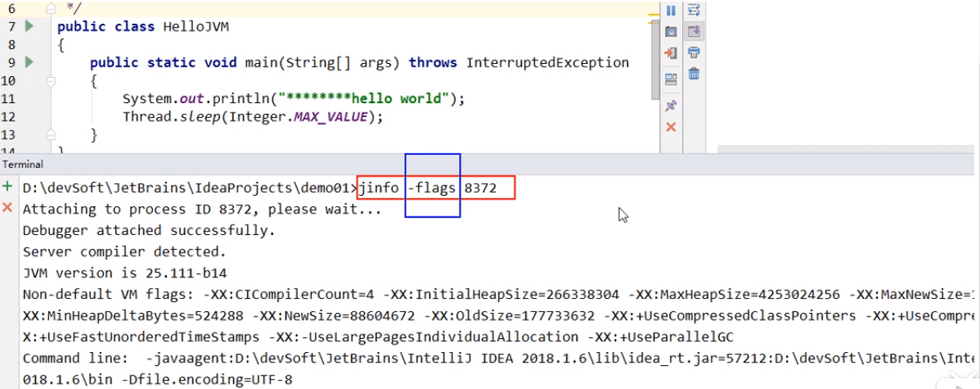Image resolution: width=980 pixels, height=389 pixels.
Task: Clear all console output with the trash icon
Action: pos(694,74)
